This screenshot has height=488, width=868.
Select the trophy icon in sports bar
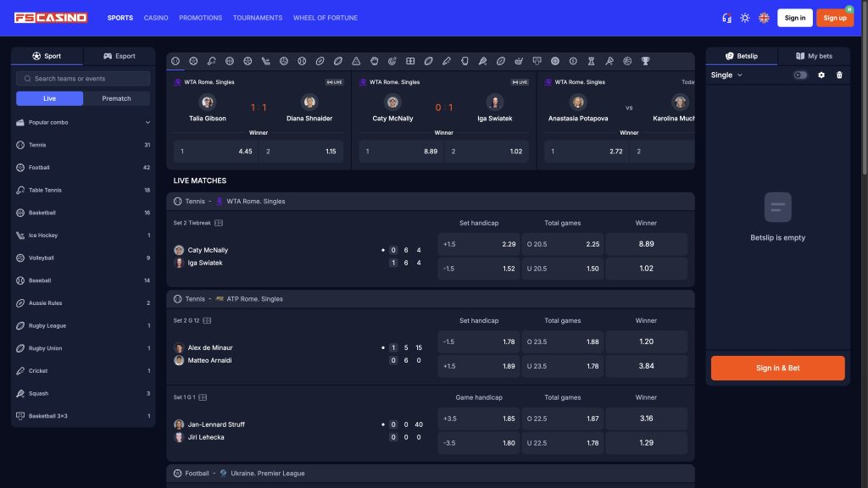point(645,61)
